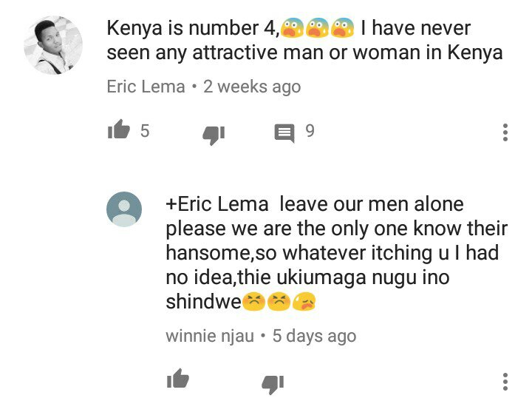Dislike Eric Lema's comment about Kenya
The height and width of the screenshot is (398, 532).
[214, 135]
